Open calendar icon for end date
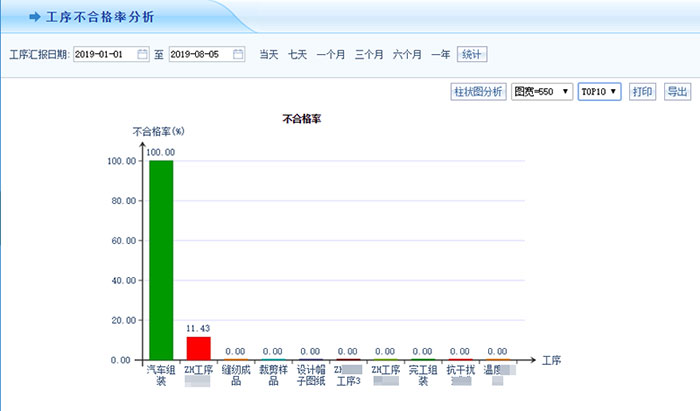 [x=238, y=54]
